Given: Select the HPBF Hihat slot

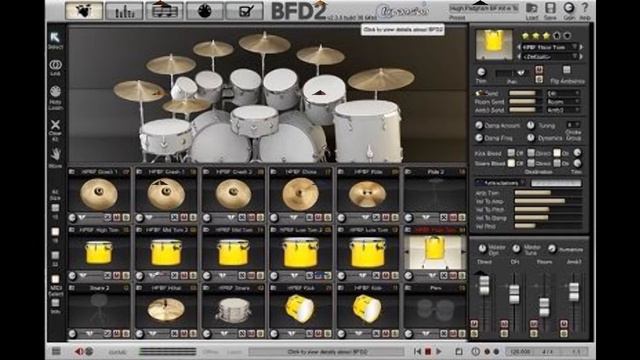Looking at the screenshot, I should [166, 309].
